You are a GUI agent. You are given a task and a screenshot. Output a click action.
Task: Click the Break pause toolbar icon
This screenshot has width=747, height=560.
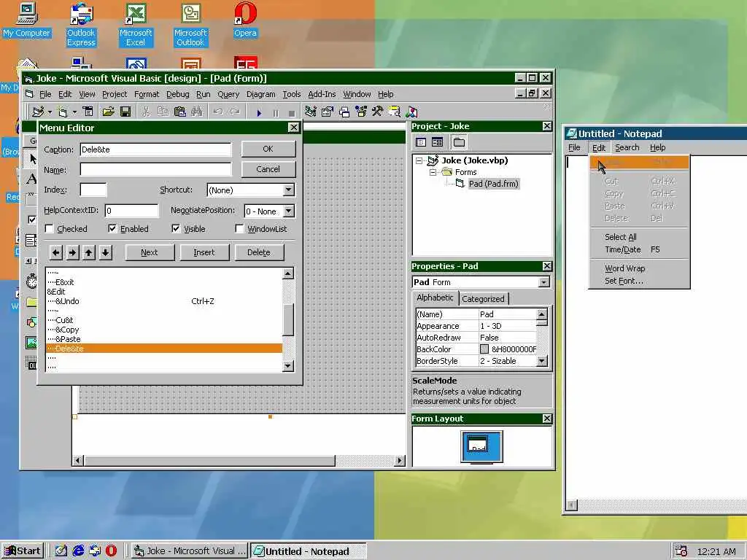(275, 113)
